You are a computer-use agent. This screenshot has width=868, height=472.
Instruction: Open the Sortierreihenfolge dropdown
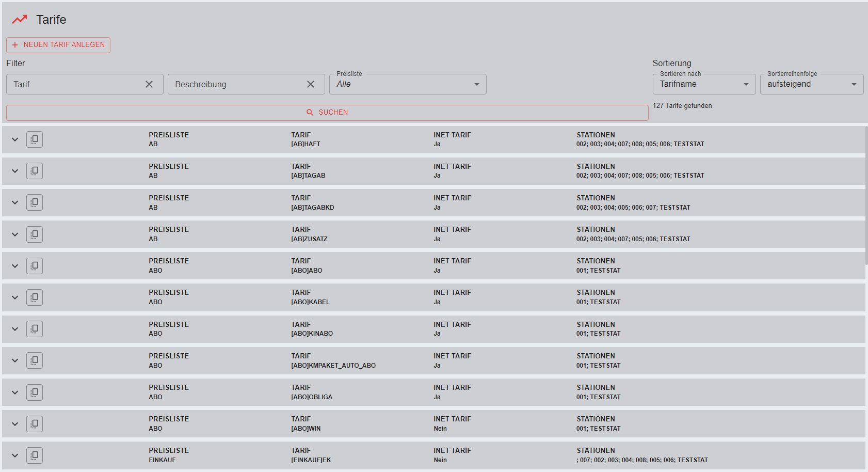pyautogui.click(x=811, y=84)
